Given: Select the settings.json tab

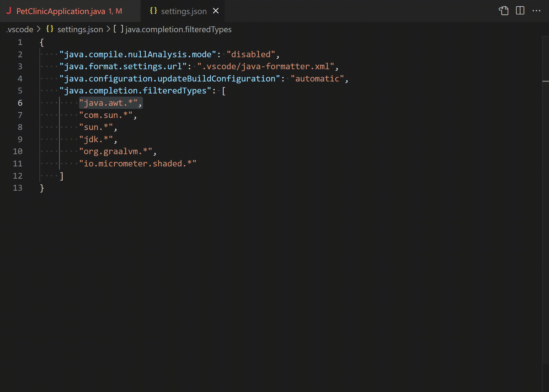Looking at the screenshot, I should [184, 11].
